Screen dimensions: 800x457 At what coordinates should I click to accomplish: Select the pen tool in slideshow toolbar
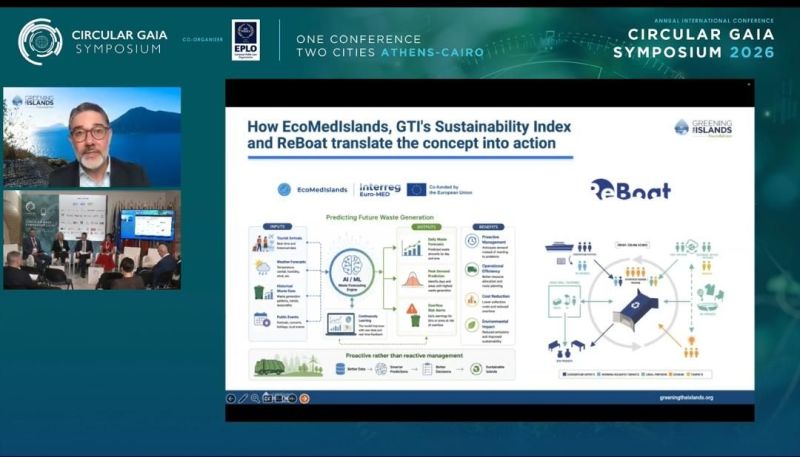[243, 398]
